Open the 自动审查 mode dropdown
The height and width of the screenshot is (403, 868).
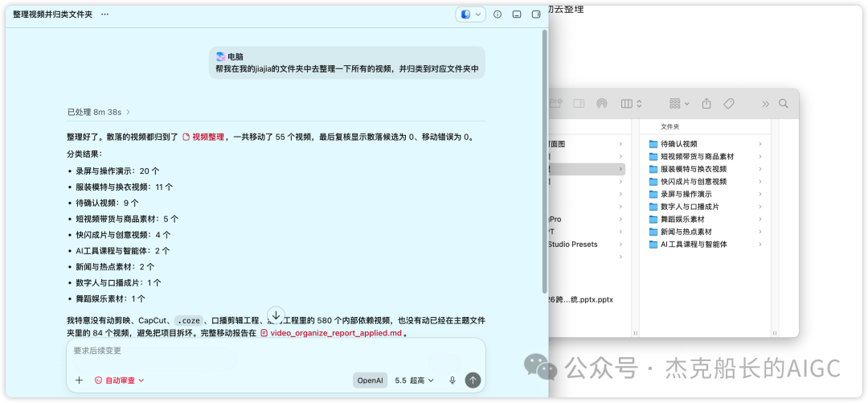[x=119, y=380]
